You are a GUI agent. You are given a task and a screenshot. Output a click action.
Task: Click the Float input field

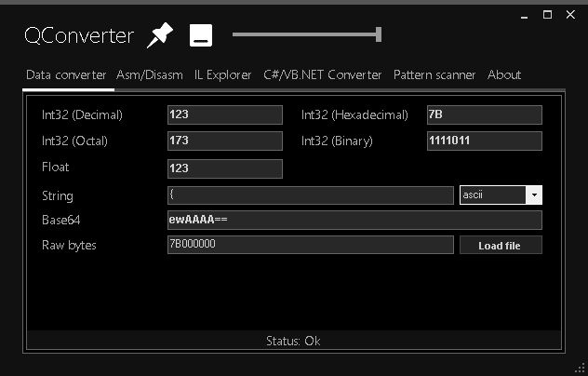[225, 168]
